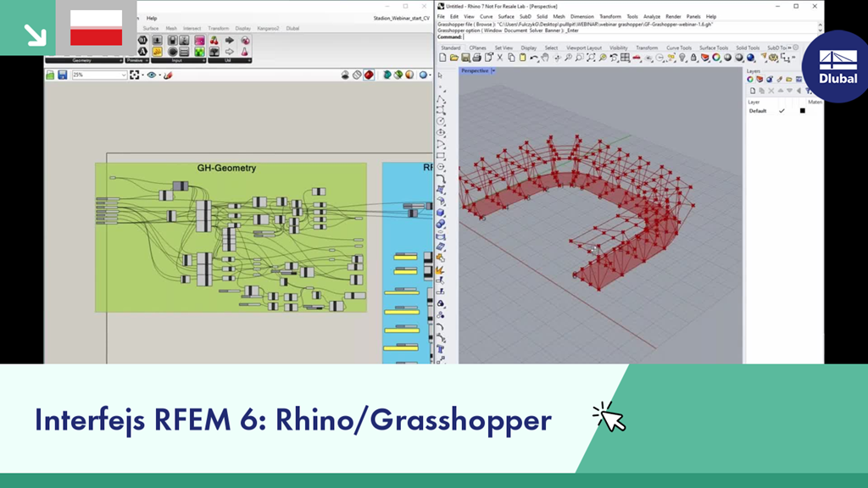Click the new layer icon in Layers panel
868x488 pixels.
pos(753,91)
